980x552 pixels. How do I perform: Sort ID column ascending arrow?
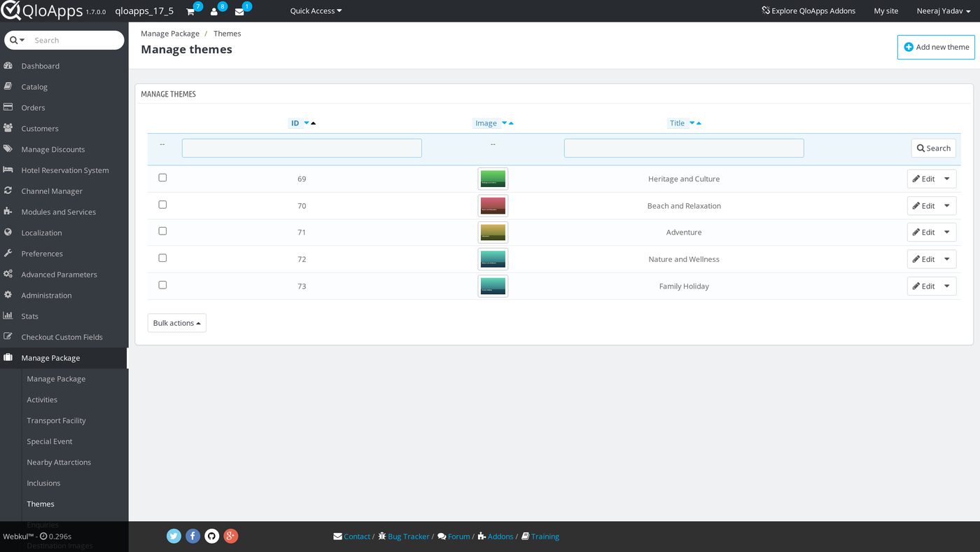point(314,123)
